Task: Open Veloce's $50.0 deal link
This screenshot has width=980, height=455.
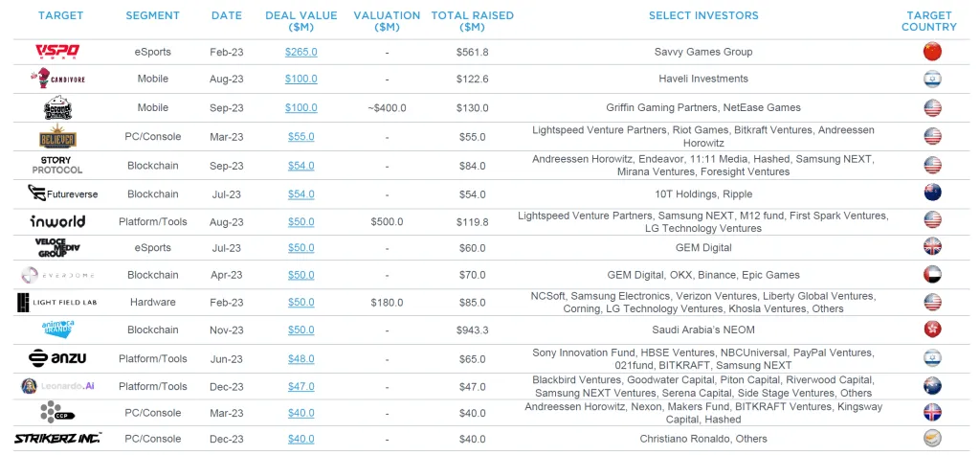Action: click(301, 248)
